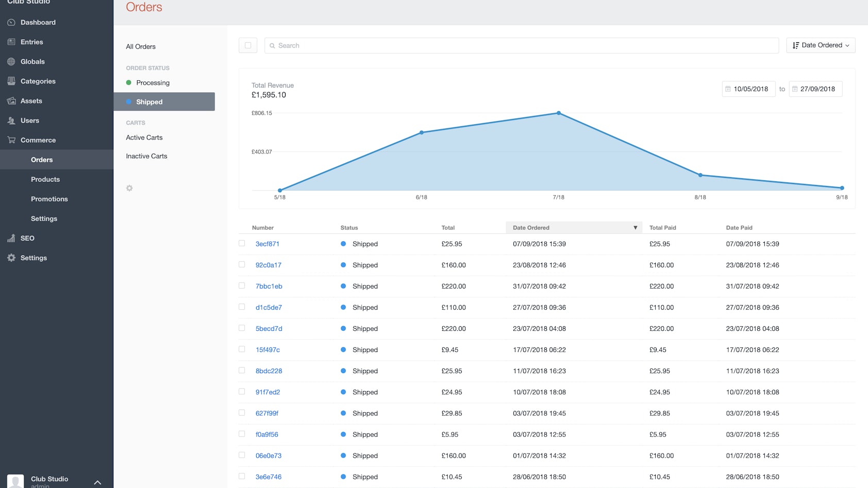Switch to the Processing order status

[x=153, y=83]
